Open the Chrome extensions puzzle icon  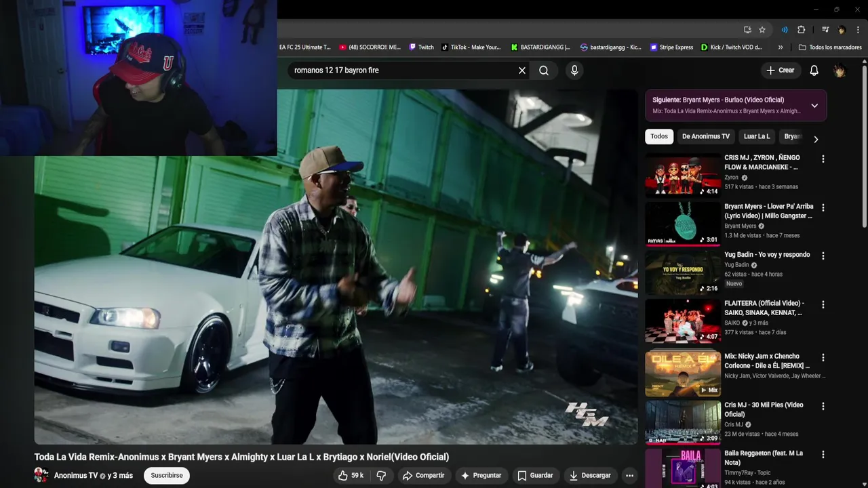click(801, 30)
